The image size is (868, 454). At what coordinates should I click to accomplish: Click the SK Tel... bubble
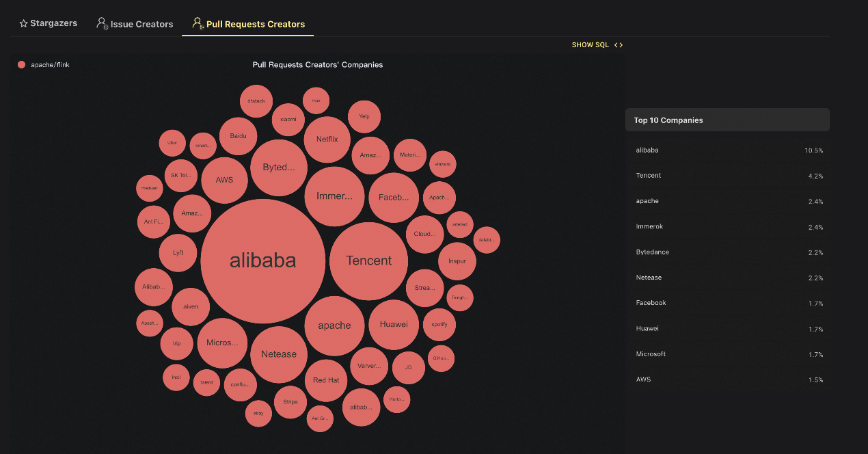pos(181,176)
